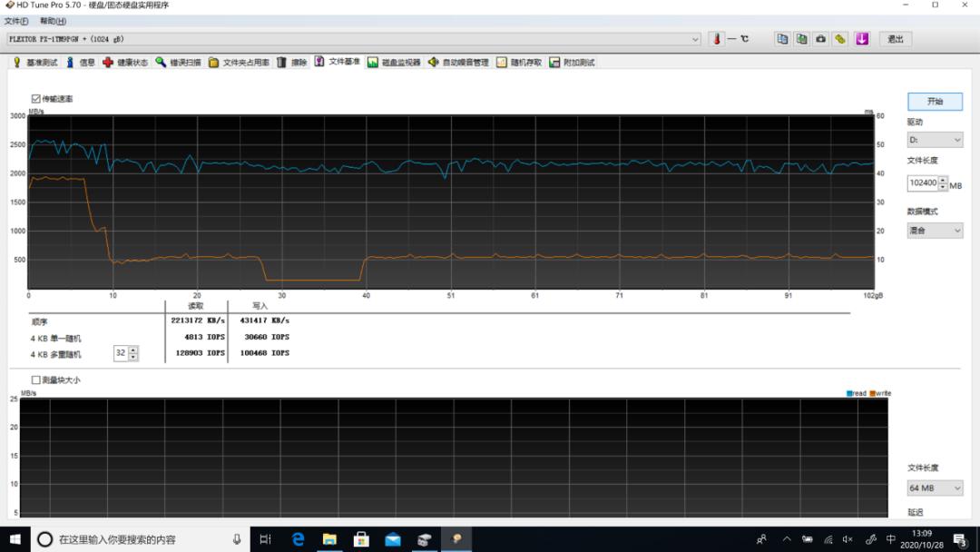
Task: Click the 文件长度 102400 input field
Action: 922,182
